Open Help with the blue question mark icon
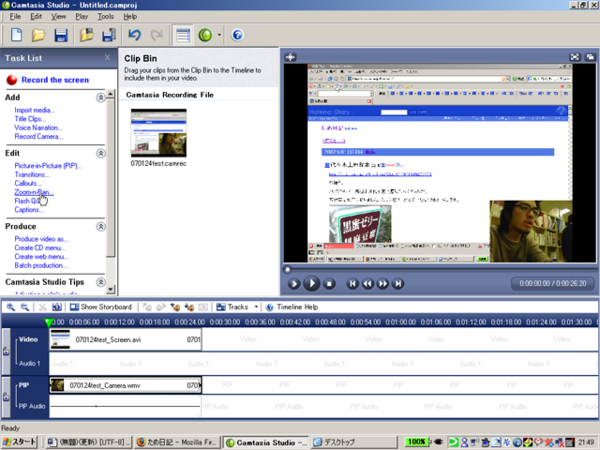This screenshot has height=450, width=600. tap(237, 35)
